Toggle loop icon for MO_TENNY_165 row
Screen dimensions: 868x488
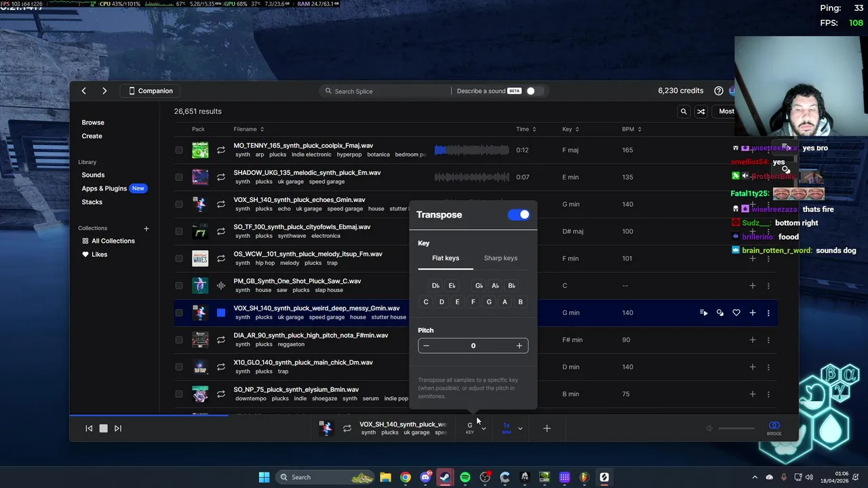(221, 150)
